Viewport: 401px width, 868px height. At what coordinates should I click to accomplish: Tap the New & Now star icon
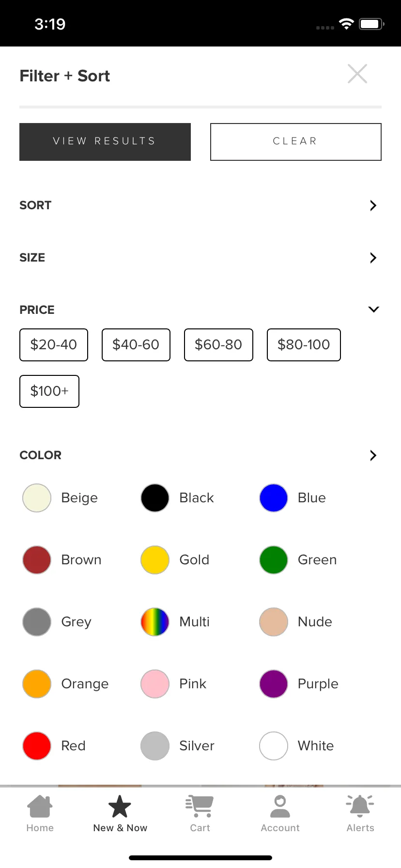(x=120, y=806)
